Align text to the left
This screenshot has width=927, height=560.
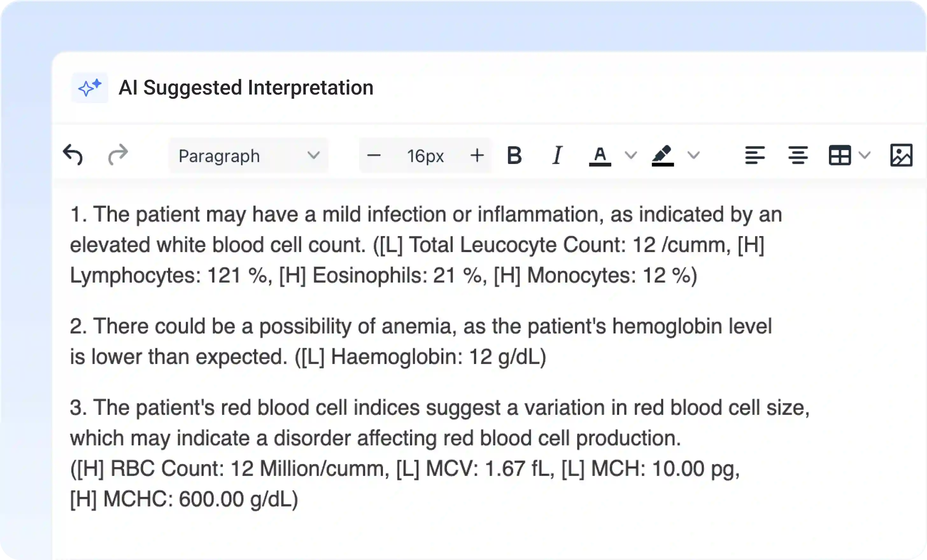pyautogui.click(x=755, y=155)
